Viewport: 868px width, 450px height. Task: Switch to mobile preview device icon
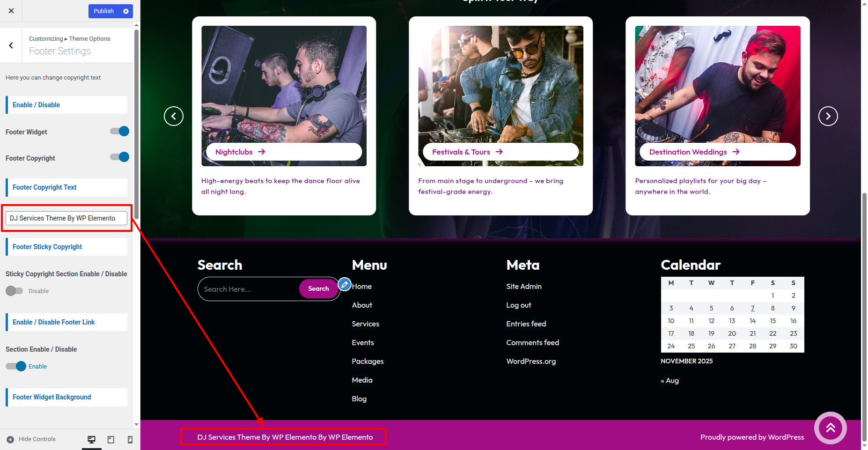130,439
